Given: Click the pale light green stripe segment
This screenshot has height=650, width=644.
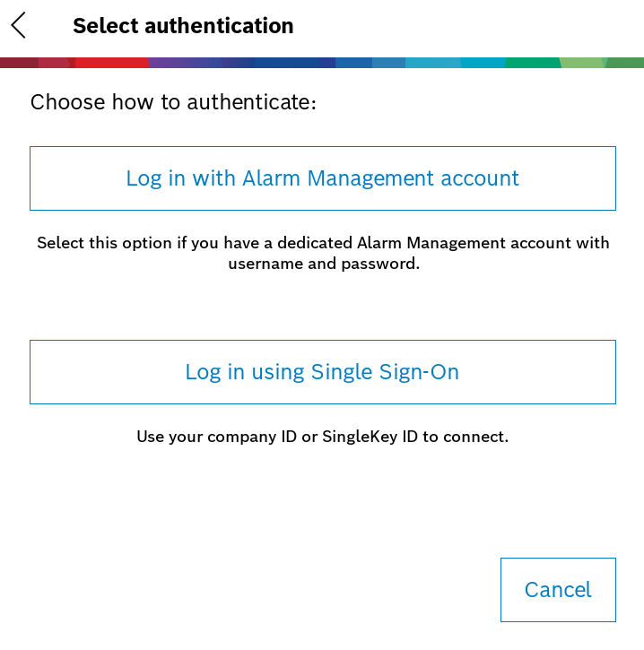Looking at the screenshot, I should click(583, 63).
